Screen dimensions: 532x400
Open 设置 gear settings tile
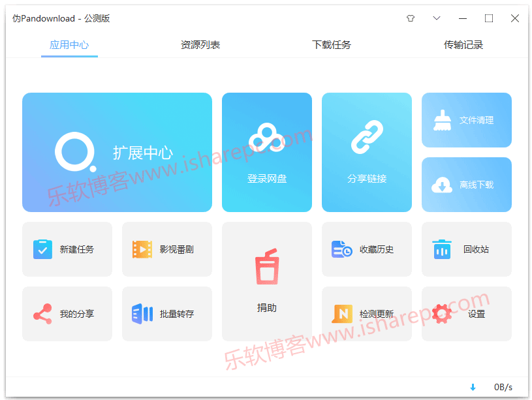[x=466, y=314]
